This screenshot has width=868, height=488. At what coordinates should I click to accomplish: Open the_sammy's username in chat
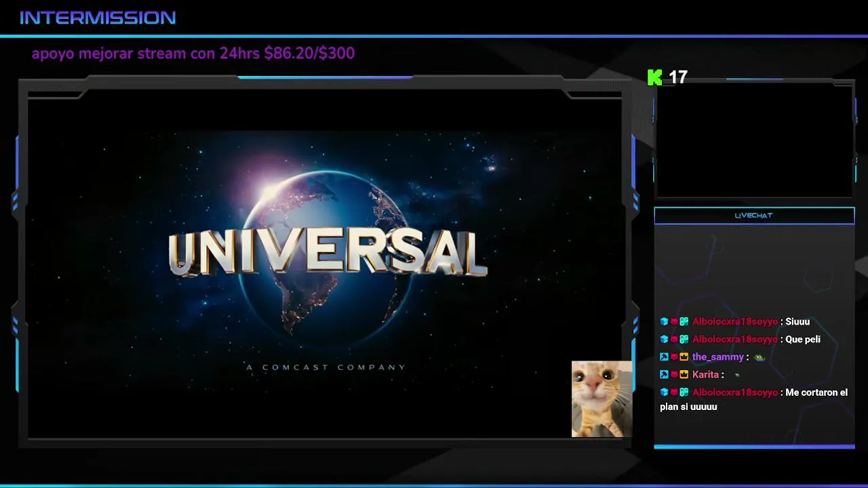click(718, 357)
